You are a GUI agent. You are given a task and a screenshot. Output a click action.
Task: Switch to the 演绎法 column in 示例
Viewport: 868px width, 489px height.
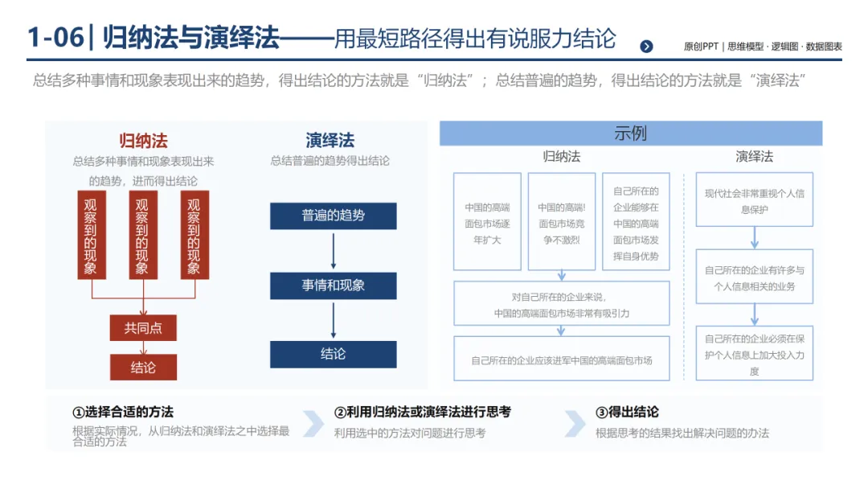coord(754,155)
